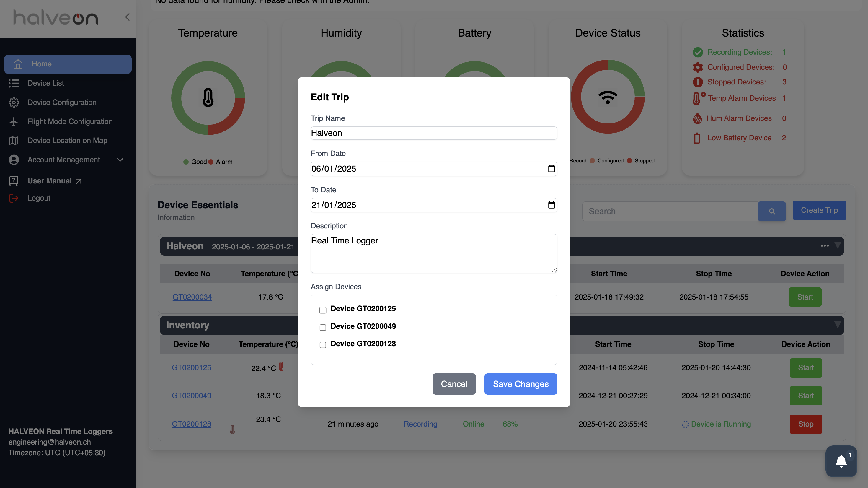Click the Device Location map icon
The width and height of the screenshot is (868, 488).
click(x=14, y=140)
